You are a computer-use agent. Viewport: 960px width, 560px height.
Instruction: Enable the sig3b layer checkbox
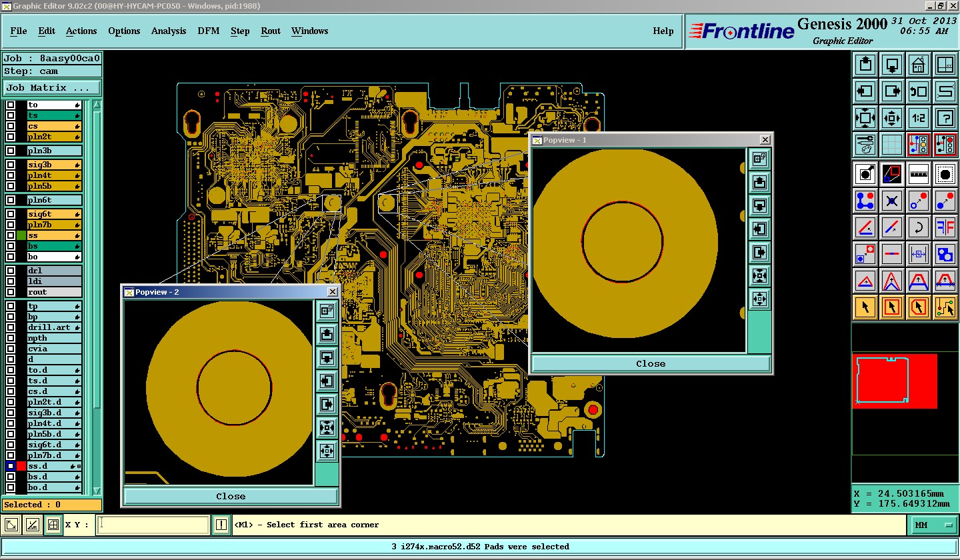(11, 165)
